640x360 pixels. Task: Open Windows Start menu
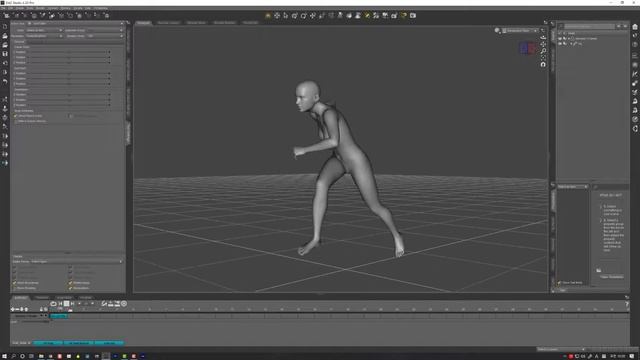coord(4,356)
